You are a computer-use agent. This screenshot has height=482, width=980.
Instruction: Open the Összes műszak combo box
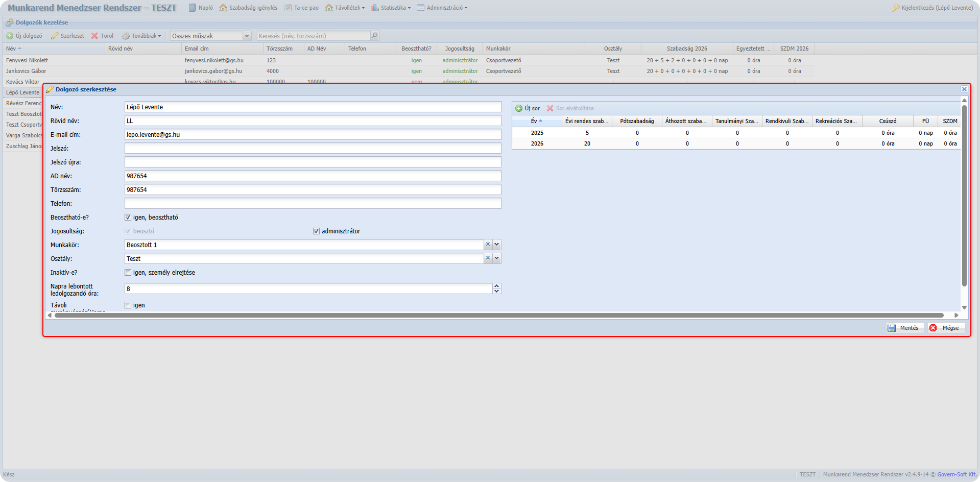(x=247, y=36)
